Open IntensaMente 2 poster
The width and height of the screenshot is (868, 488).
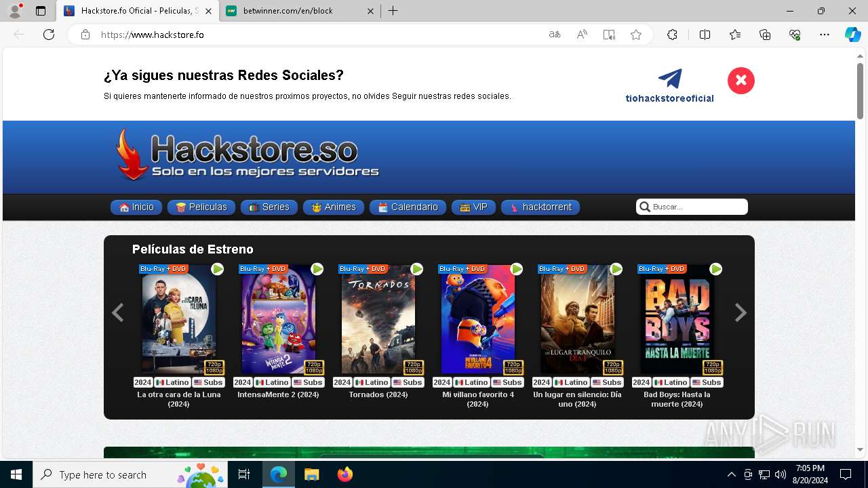279,319
